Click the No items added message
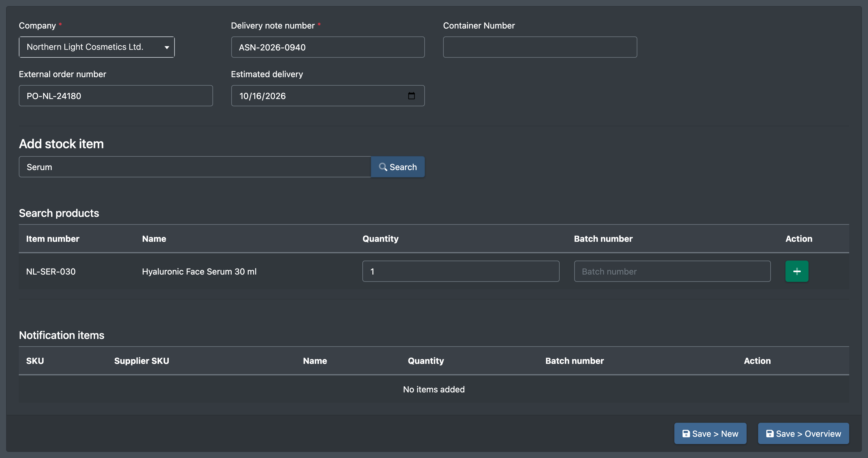Screen dimensions: 868x458 point(434,389)
